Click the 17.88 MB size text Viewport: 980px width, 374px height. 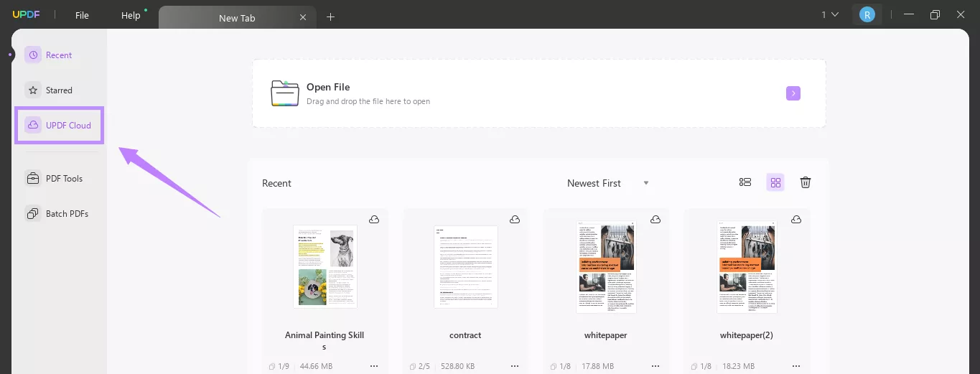[597, 366]
